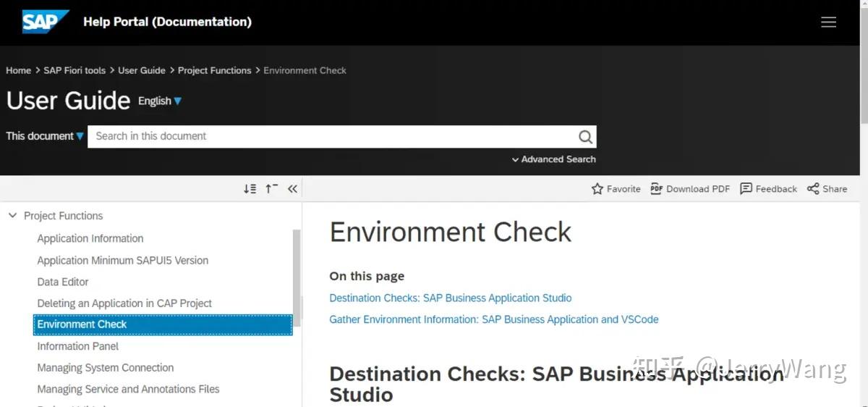Viewport: 868px width, 407px height.
Task: Click the Environment Check page heading
Action: click(x=451, y=232)
